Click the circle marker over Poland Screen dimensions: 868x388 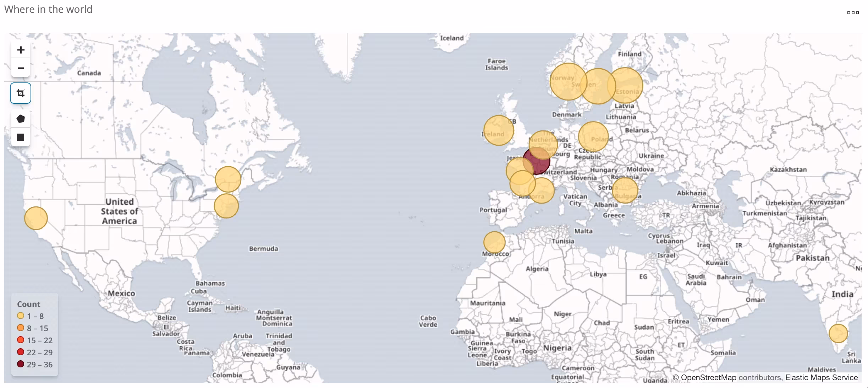click(593, 136)
